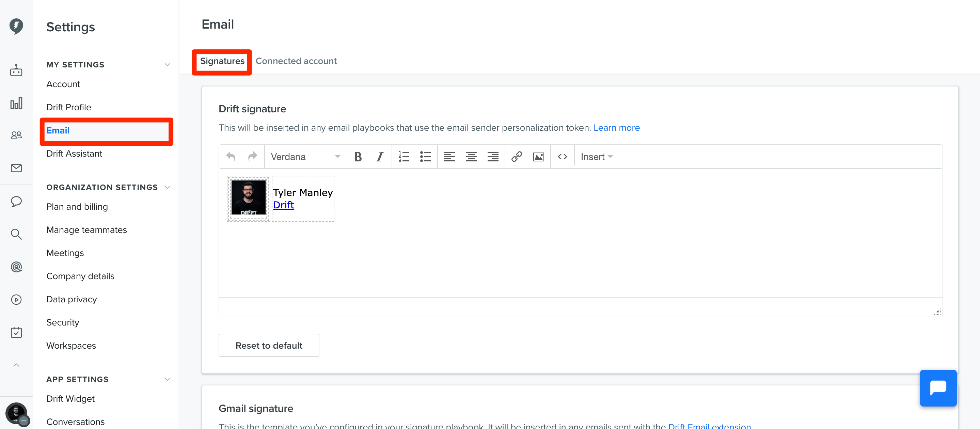This screenshot has height=429, width=980.
Task: Click the Reset to default button
Action: (269, 345)
